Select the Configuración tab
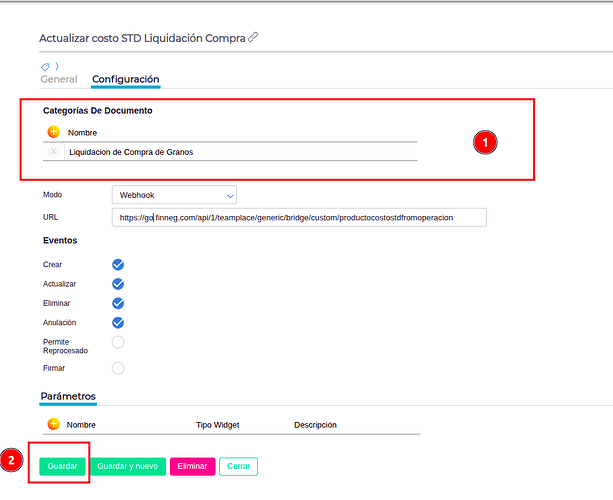 [x=126, y=79]
